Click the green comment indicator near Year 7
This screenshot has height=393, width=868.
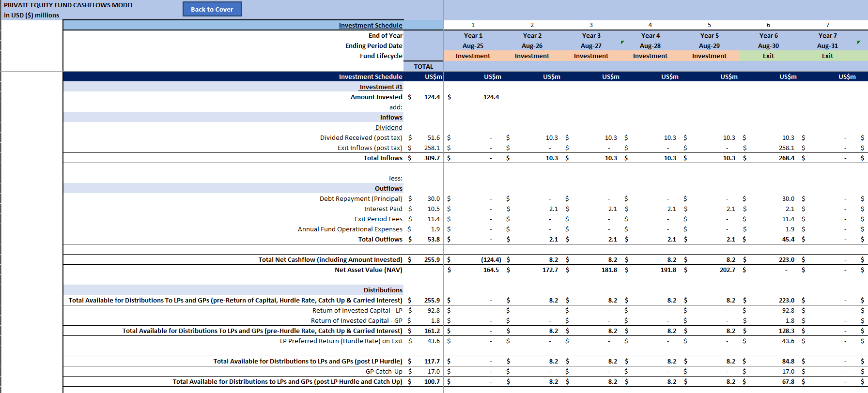[859, 43]
